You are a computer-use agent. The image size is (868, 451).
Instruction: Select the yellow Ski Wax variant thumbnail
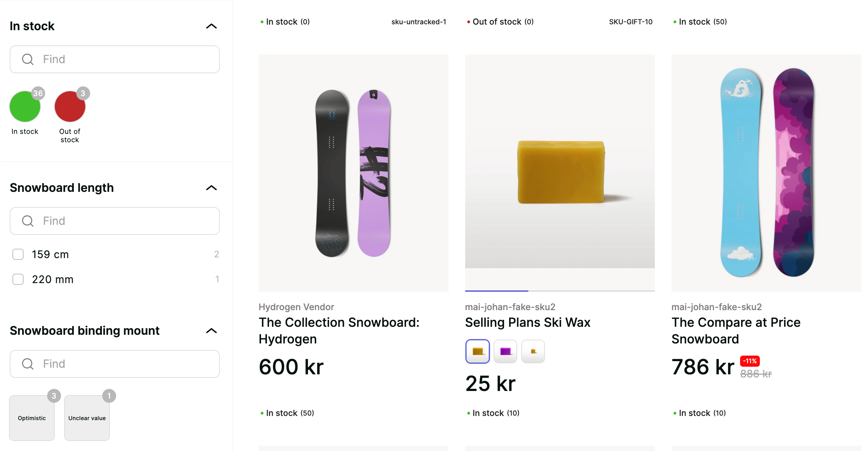477,351
